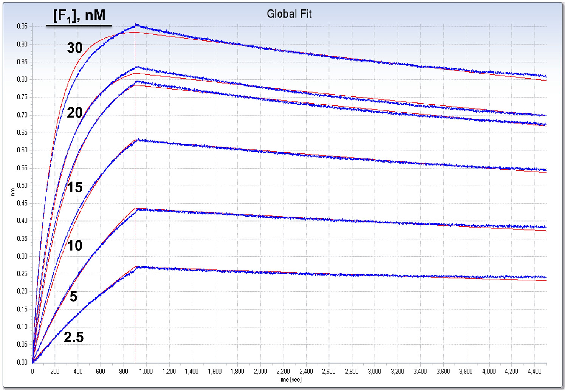
Task: Select the "0.05" y-axis tick label
Action: click(22, 344)
